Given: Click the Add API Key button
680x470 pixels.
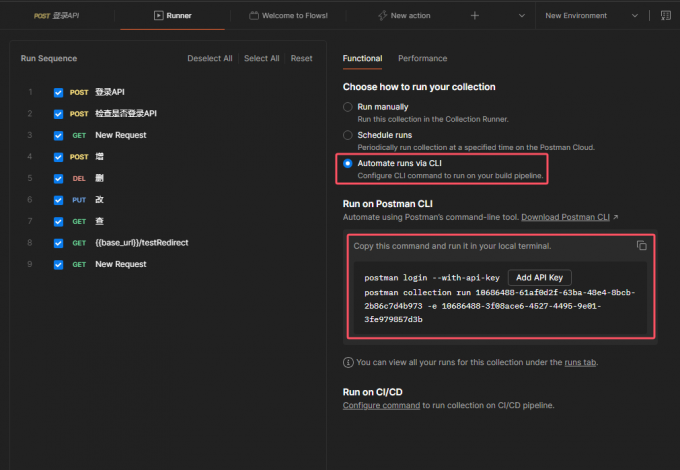Looking at the screenshot, I should click(539, 277).
